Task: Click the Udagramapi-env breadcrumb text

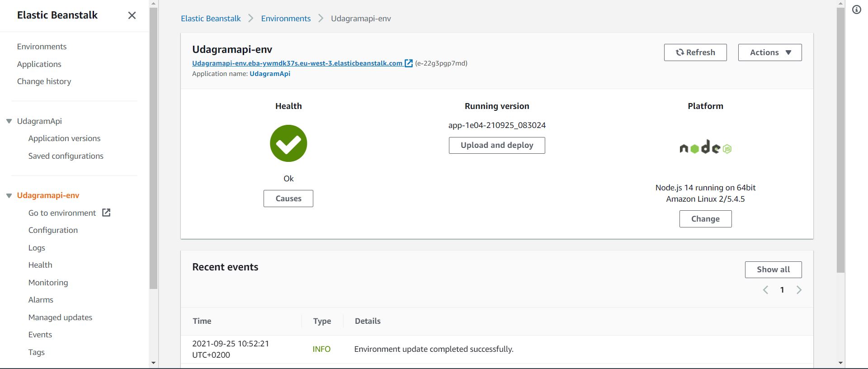Action: click(361, 19)
